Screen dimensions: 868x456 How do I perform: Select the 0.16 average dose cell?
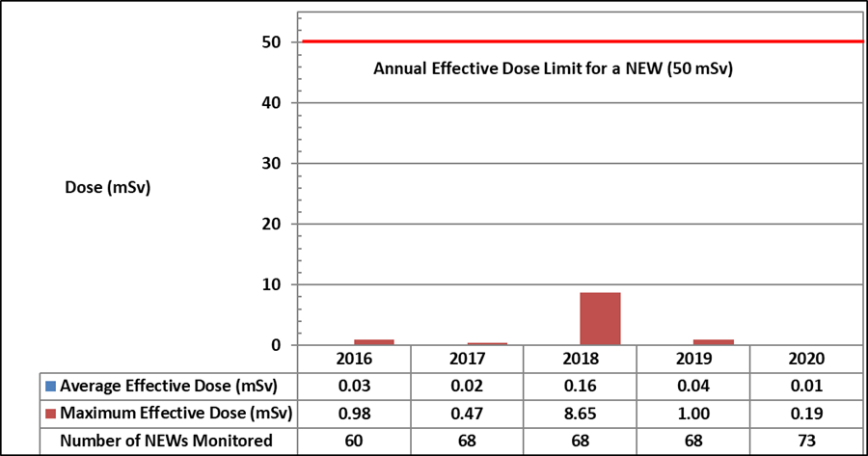(581, 386)
